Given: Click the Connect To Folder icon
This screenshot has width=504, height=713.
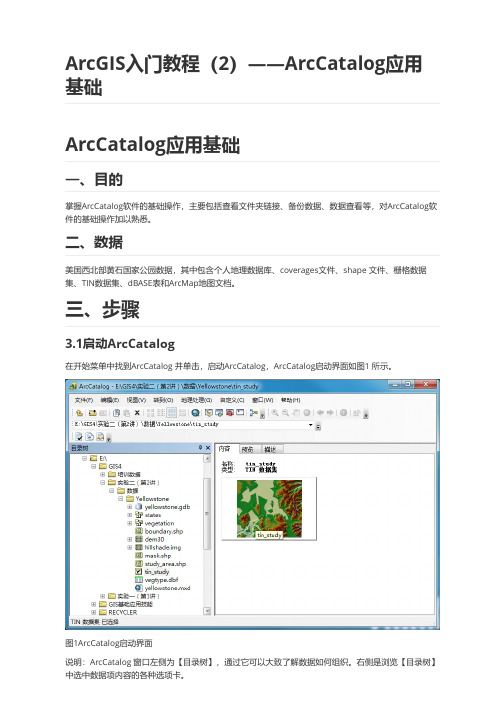Looking at the screenshot, I should coord(92,413).
